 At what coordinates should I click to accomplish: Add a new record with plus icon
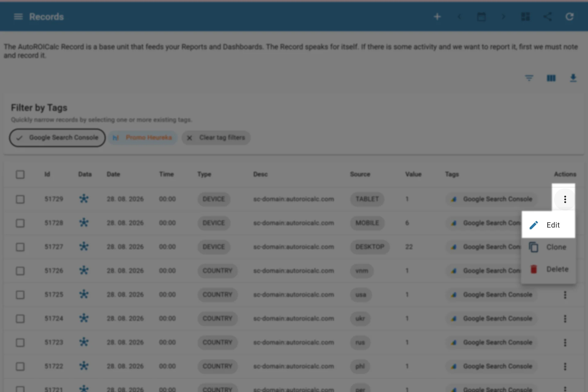(437, 17)
